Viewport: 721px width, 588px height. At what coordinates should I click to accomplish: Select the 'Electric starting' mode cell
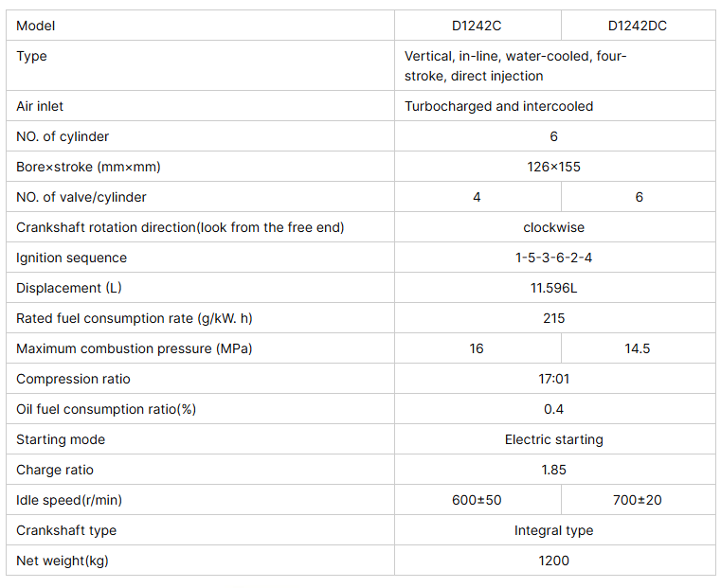click(x=553, y=439)
